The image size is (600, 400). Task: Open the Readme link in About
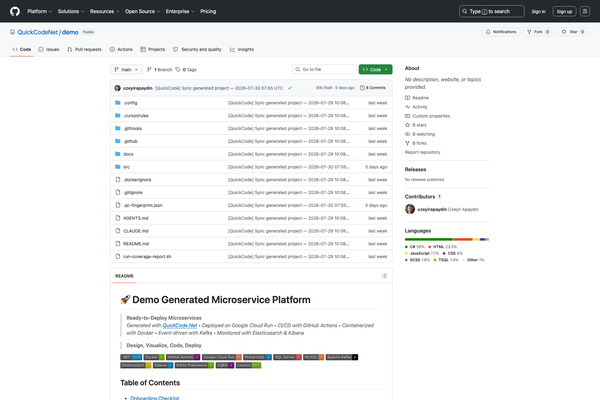click(x=417, y=98)
